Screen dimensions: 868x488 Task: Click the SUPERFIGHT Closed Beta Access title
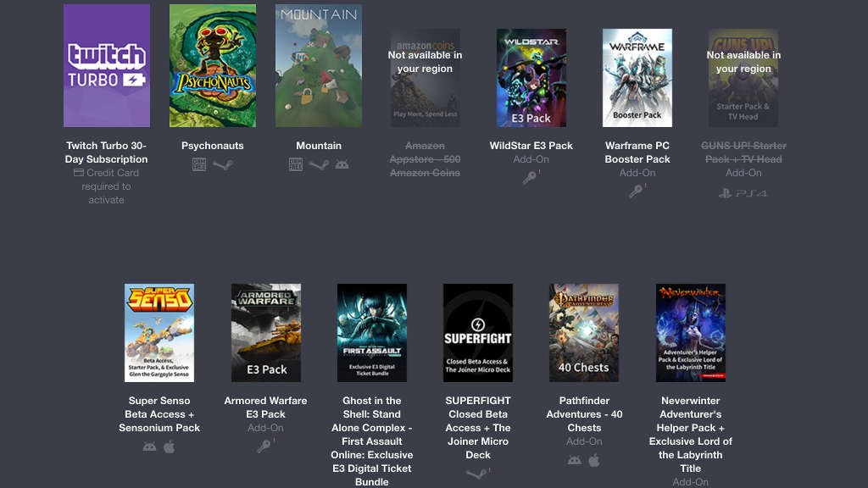(478, 427)
